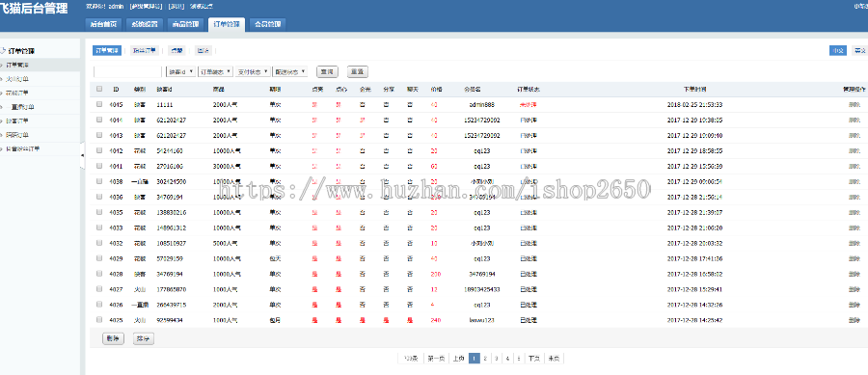The image size is (868, 375).
Task: Open page 2 in pagination
Action: click(x=485, y=359)
